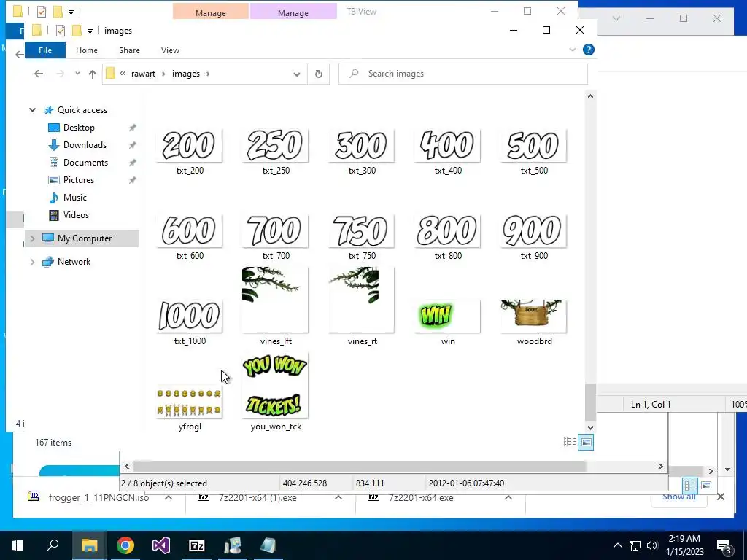Open 7z2201-x64.exe download options chevron
This screenshot has height=560, width=747.
coord(508,497)
